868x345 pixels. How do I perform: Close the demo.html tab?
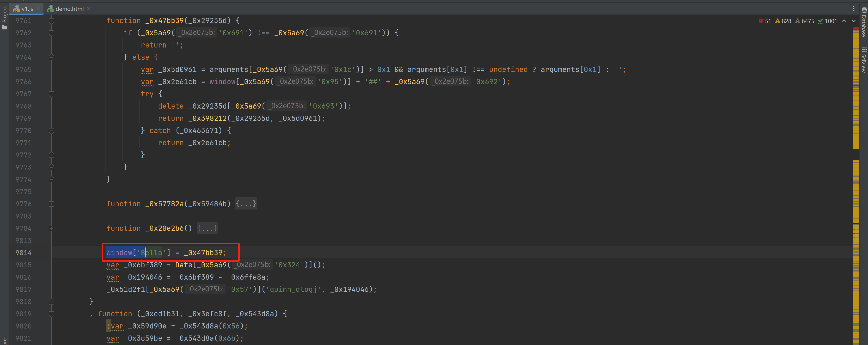[89, 9]
